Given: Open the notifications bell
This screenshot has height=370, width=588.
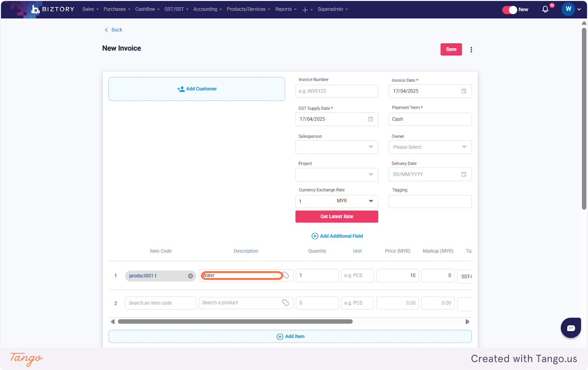Looking at the screenshot, I should click(x=545, y=9).
